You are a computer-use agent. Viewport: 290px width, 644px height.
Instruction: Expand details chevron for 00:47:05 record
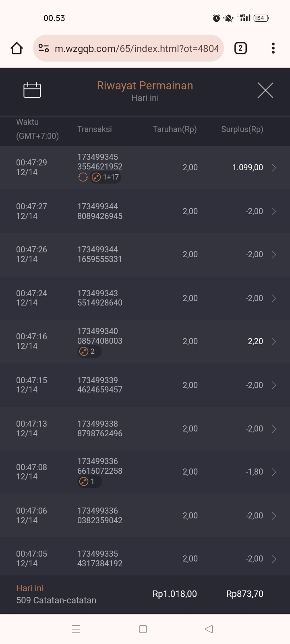coord(274,559)
